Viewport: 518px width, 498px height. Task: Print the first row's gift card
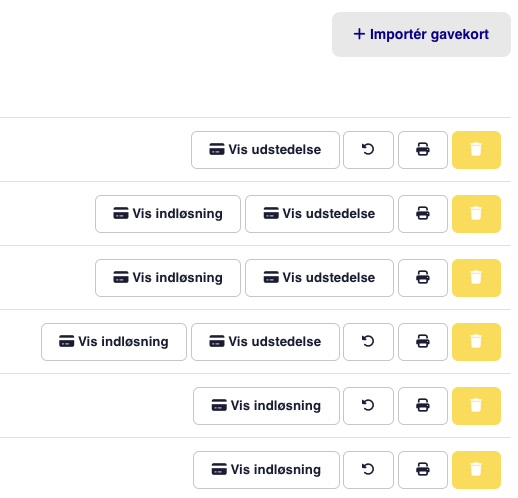click(x=423, y=150)
